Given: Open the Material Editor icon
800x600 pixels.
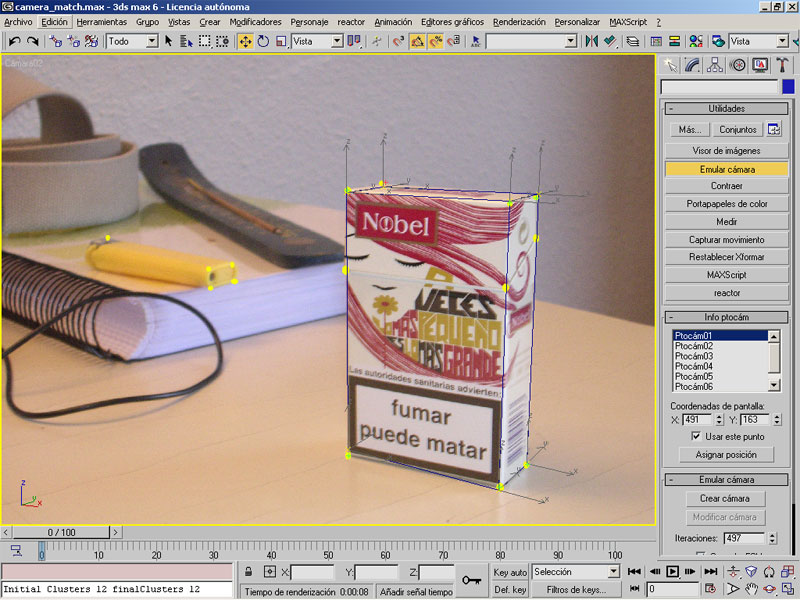Looking at the screenshot, I should (695, 41).
